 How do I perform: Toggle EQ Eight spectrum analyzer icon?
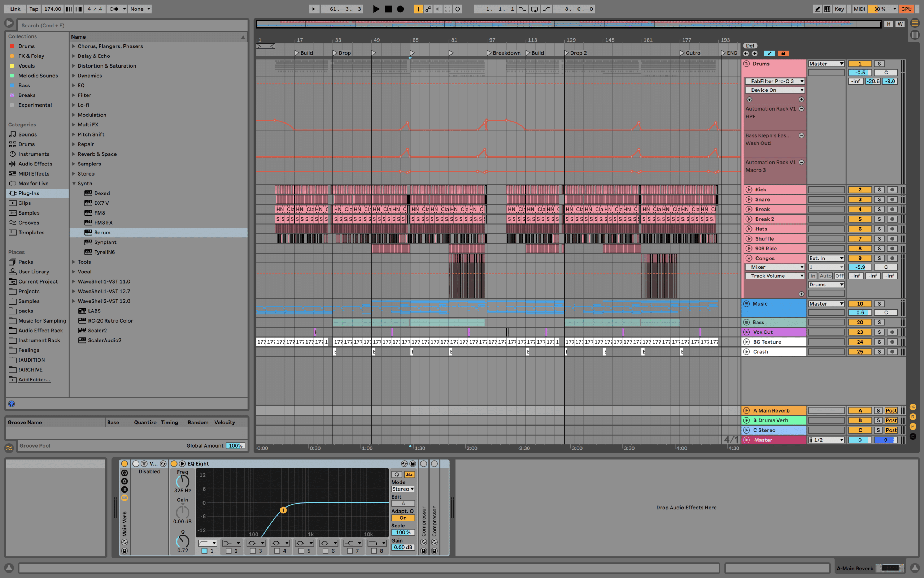tap(409, 474)
